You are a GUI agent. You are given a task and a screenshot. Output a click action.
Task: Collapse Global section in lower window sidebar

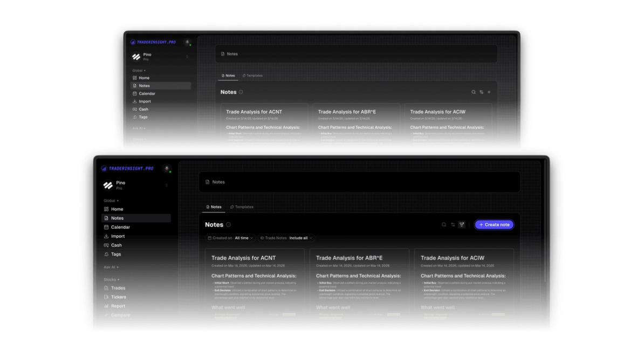[111, 201]
